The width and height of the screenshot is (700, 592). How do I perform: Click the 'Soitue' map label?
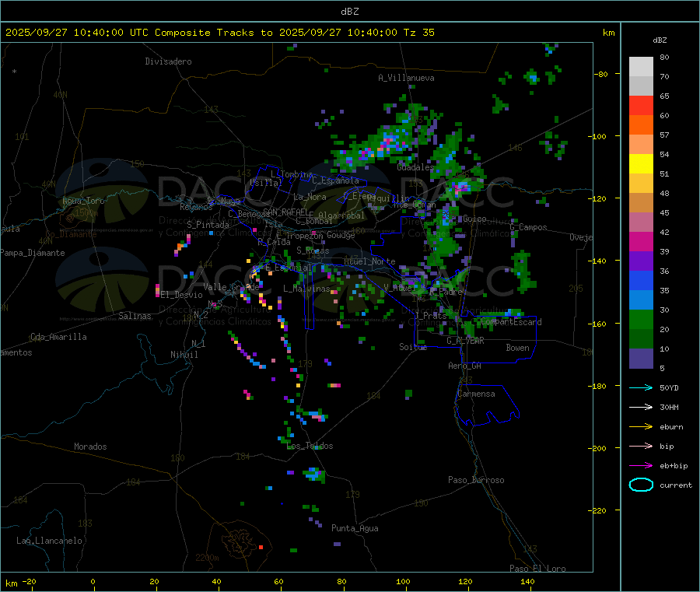coord(413,347)
